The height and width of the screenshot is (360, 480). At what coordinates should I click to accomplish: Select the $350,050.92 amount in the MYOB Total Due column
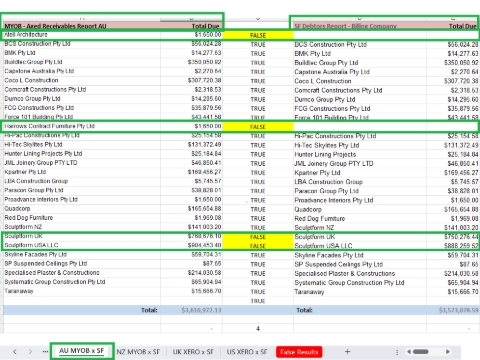pyautogui.click(x=204, y=62)
